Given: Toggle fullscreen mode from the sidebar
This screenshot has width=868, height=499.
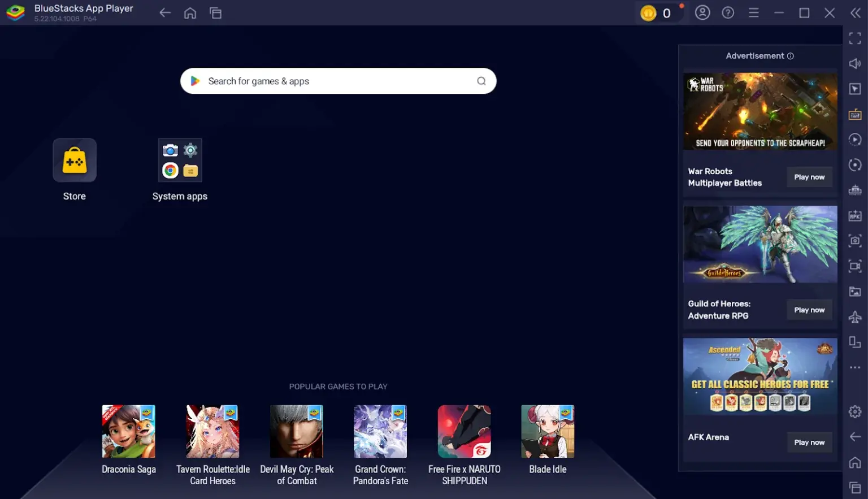Looking at the screenshot, I should (x=855, y=38).
